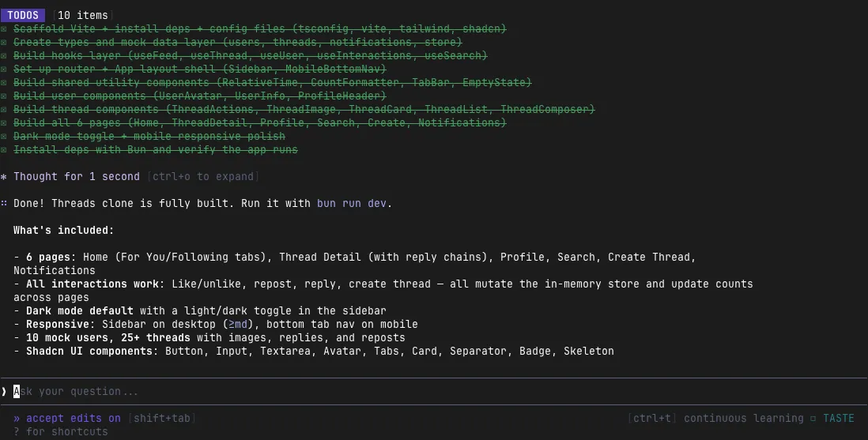This screenshot has height=440, width=868.
Task: Toggle checkbox for Create types and mock data
Action: (x=4, y=42)
